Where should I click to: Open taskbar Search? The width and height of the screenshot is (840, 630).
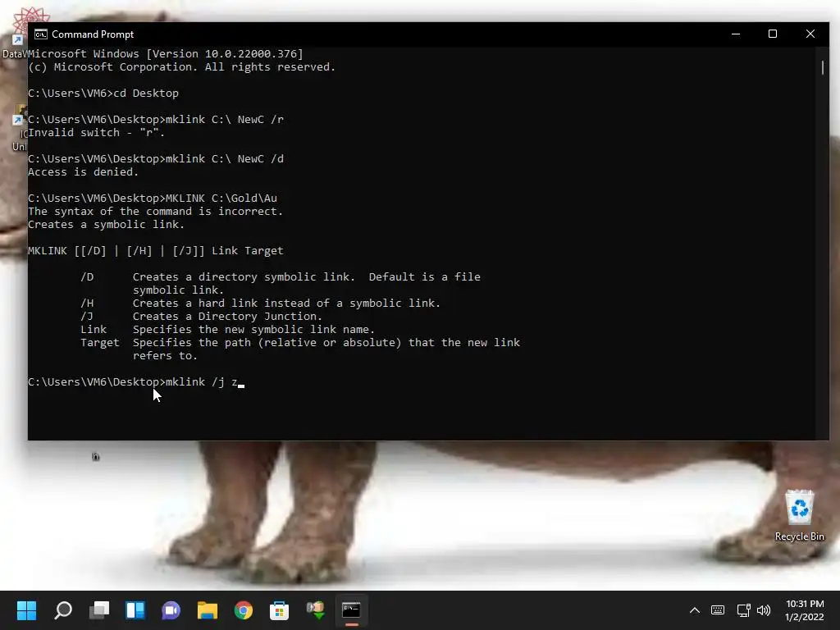tap(63, 609)
